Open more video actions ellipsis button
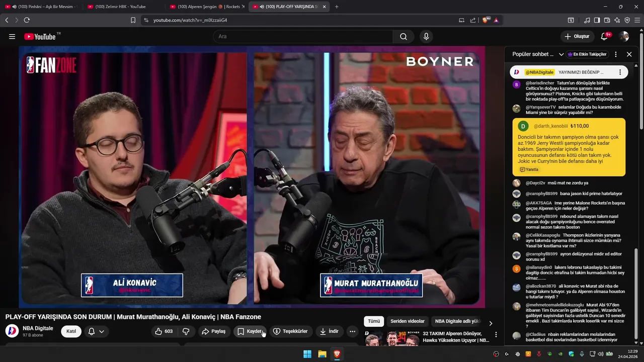This screenshot has height=362, width=644. (352, 331)
